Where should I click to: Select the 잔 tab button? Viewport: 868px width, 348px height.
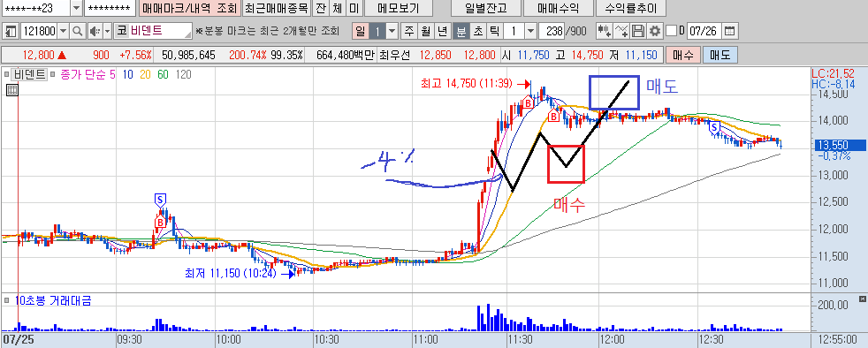(321, 8)
